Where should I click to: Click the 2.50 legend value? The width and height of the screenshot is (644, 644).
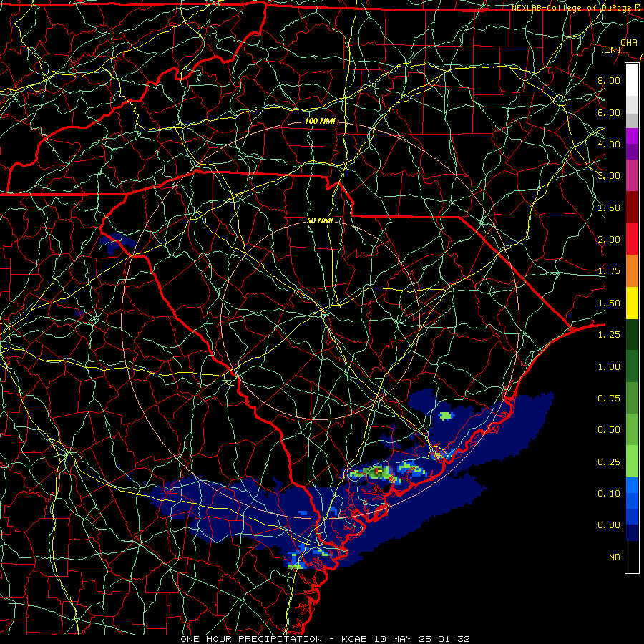coord(609,208)
